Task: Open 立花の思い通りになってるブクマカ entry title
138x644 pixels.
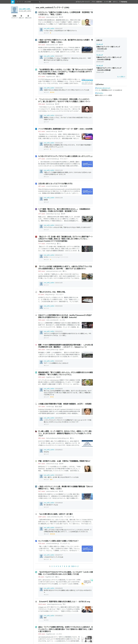Action: click(x=55, y=184)
